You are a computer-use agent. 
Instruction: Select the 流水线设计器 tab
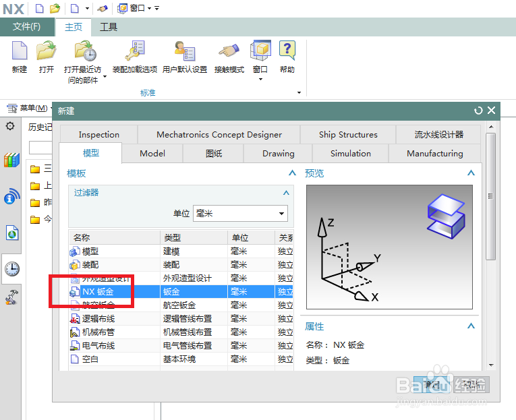pyautogui.click(x=438, y=135)
